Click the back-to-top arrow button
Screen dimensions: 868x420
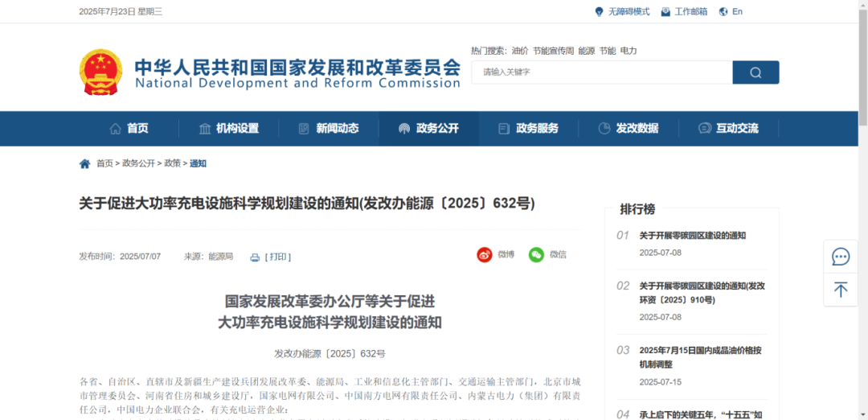pos(841,290)
